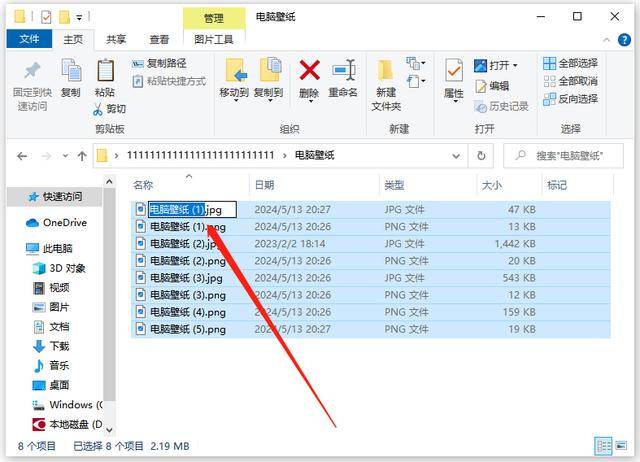Sort by the Name (名称) column header
The width and height of the screenshot is (640, 462).
tap(189, 185)
